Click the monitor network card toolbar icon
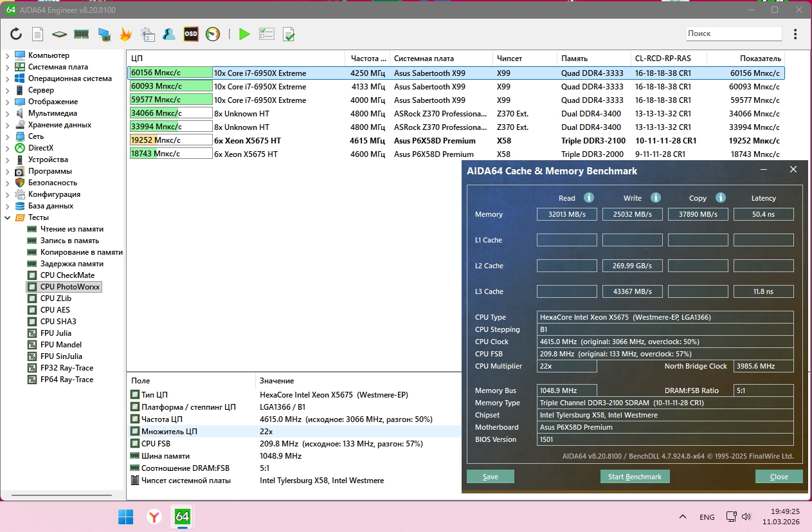 click(104, 34)
